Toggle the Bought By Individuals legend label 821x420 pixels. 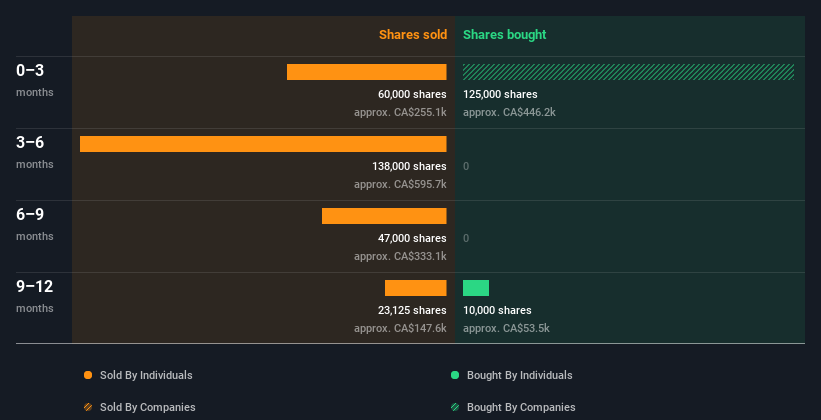coord(519,375)
